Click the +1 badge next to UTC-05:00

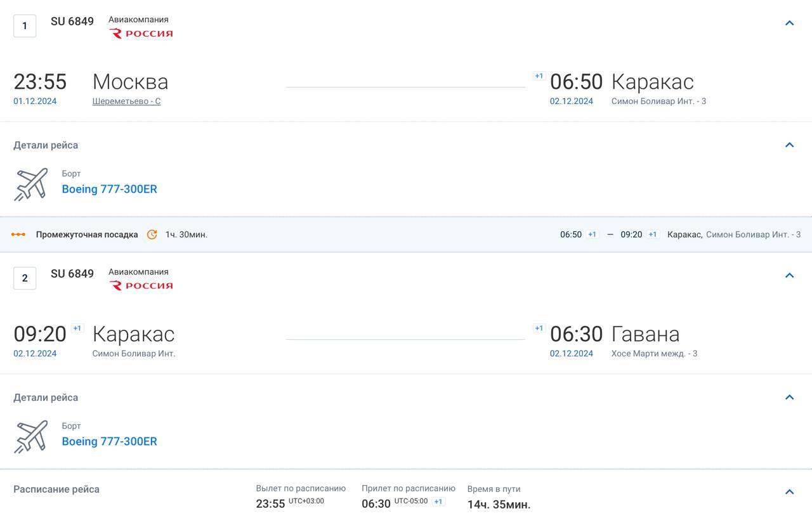pos(438,502)
